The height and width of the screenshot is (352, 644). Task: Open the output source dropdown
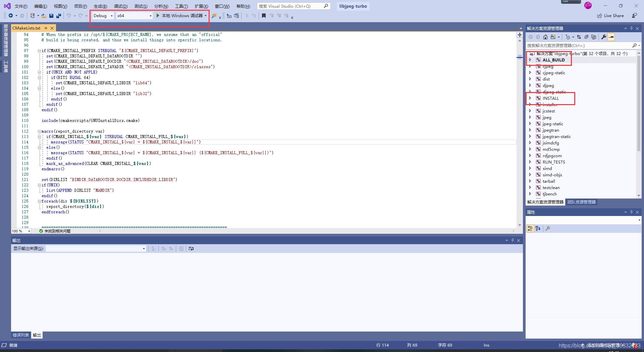point(96,249)
